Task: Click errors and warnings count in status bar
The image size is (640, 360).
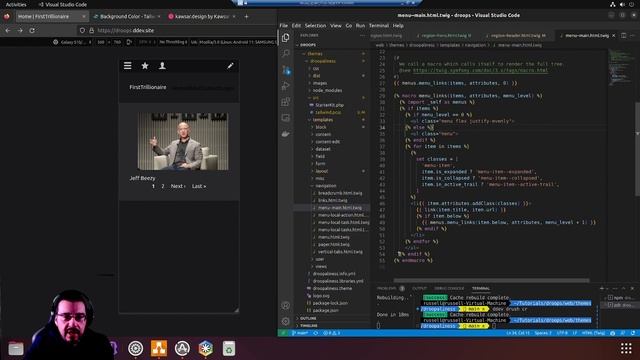Action: tap(331, 333)
